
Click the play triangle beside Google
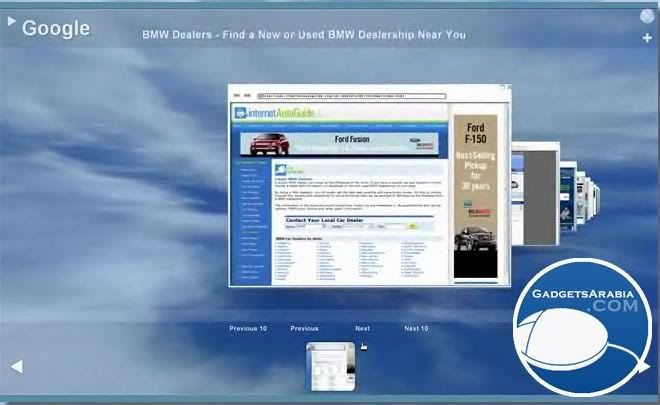11,21
